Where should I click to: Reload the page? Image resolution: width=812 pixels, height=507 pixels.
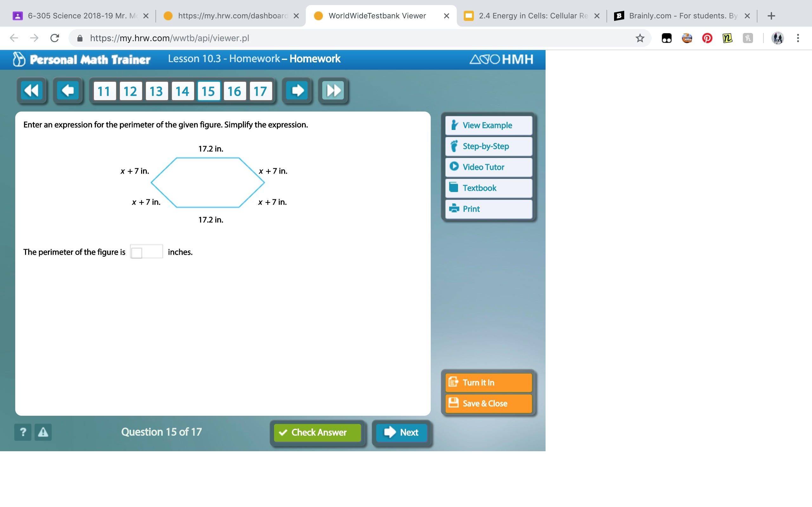click(x=55, y=38)
